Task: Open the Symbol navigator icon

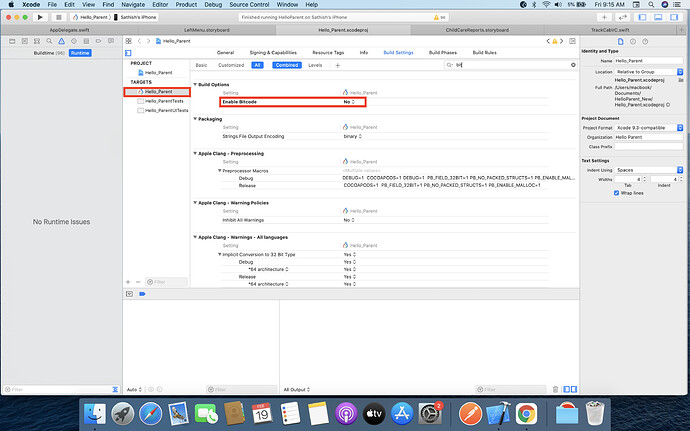Action: (x=37, y=41)
